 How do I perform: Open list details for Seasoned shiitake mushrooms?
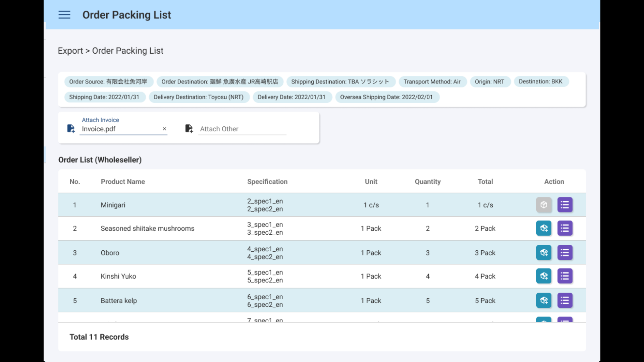(x=565, y=228)
